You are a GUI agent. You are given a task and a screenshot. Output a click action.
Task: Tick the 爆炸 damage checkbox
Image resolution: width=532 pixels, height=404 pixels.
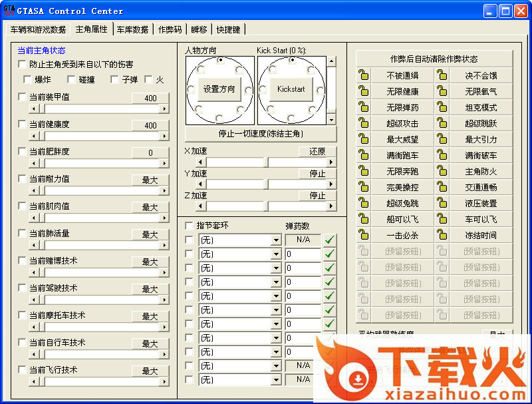[x=27, y=79]
